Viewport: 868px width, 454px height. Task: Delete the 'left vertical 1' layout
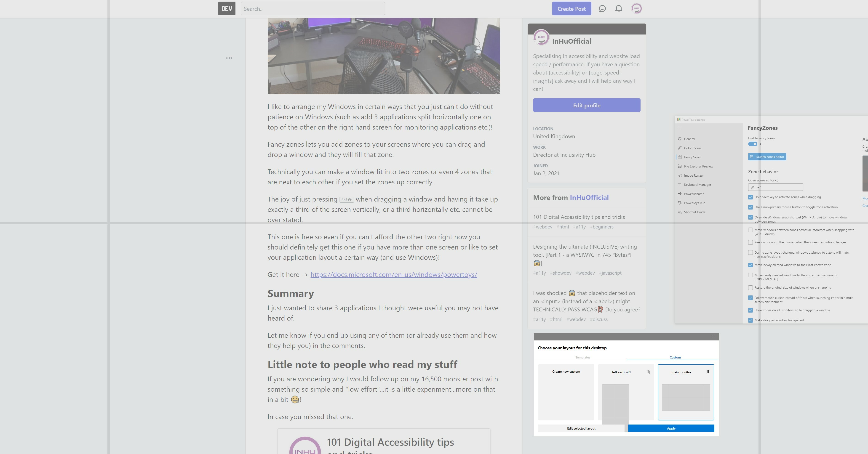click(648, 372)
